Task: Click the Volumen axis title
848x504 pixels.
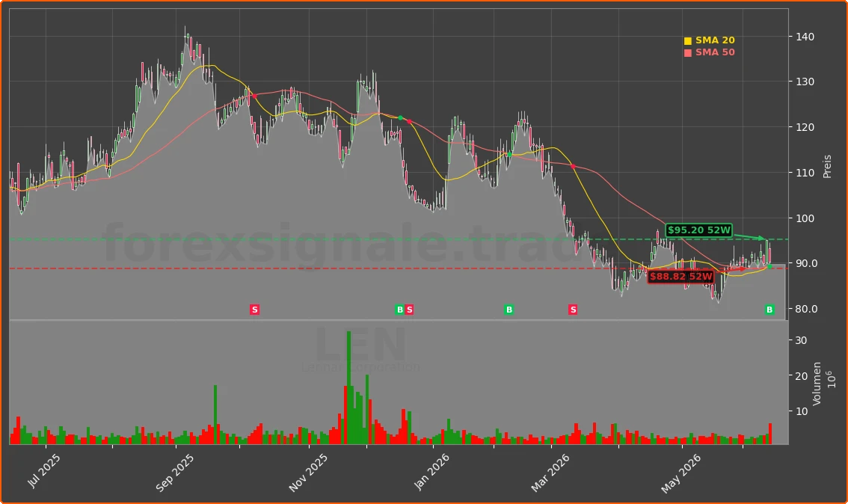Action: (817, 384)
